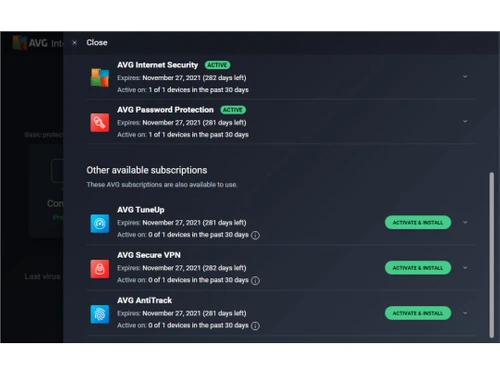Click the TuneUp expiry date line
500x375 pixels.
(182, 223)
